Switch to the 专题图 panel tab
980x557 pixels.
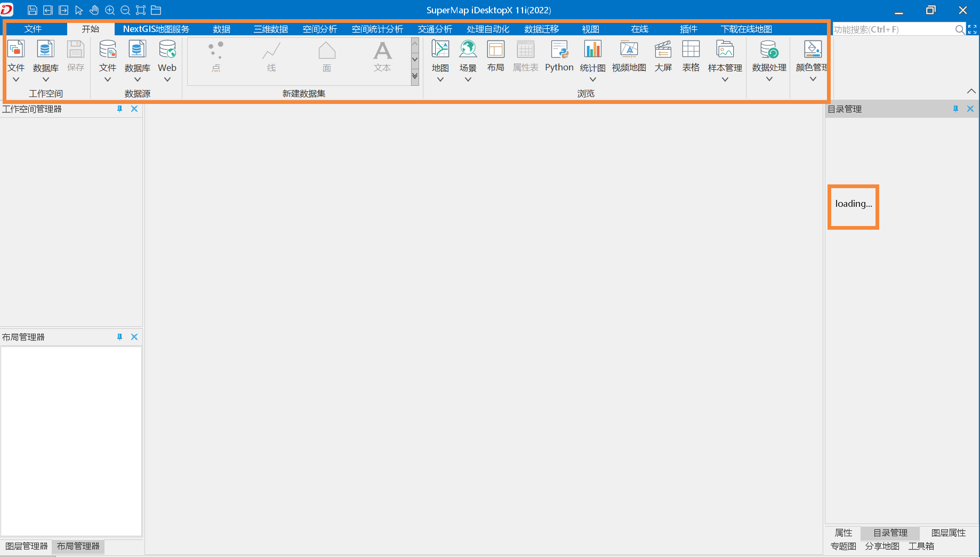(x=844, y=546)
